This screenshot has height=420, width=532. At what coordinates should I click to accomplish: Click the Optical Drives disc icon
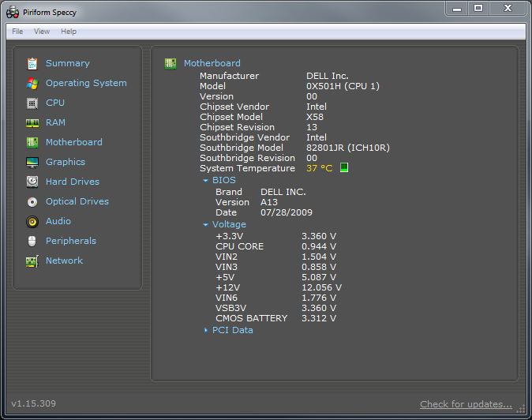32,201
